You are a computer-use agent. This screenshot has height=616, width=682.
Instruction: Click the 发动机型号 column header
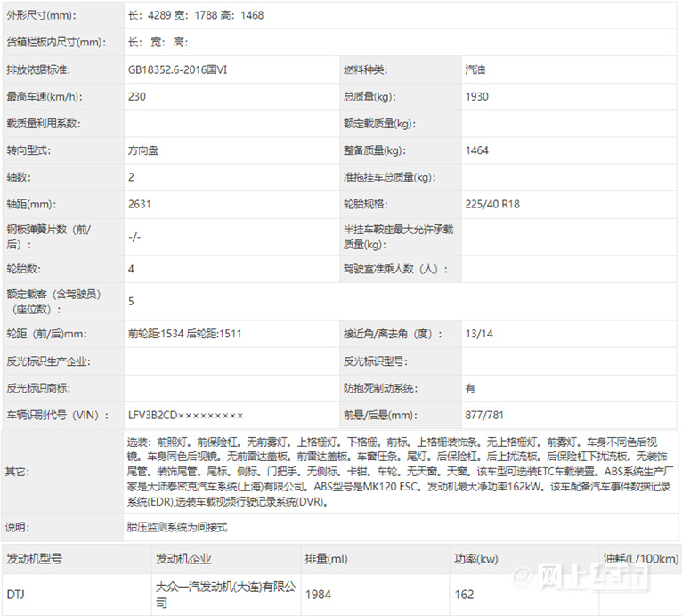click(x=34, y=559)
